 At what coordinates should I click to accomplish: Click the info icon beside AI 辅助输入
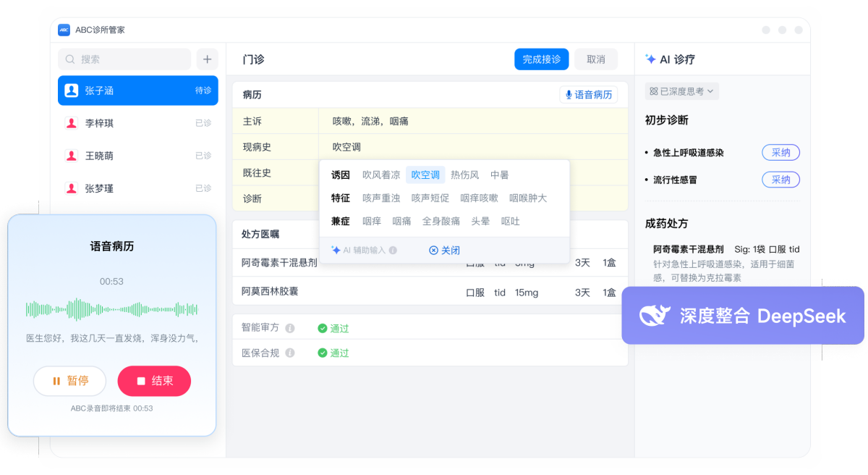point(393,251)
